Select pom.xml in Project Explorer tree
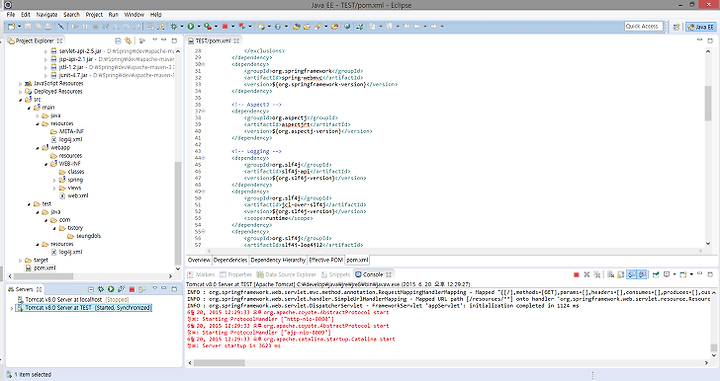Viewport: 720px width, 381px height. pyautogui.click(x=45, y=268)
